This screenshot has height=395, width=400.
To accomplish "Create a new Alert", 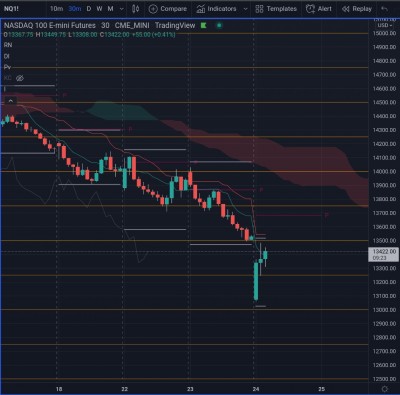I will tap(319, 9).
